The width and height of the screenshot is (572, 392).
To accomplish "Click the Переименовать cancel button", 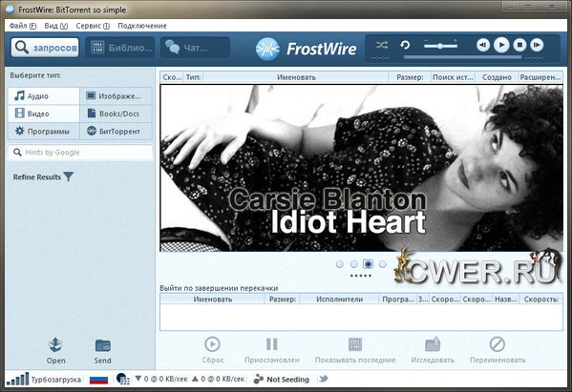I will (498, 350).
